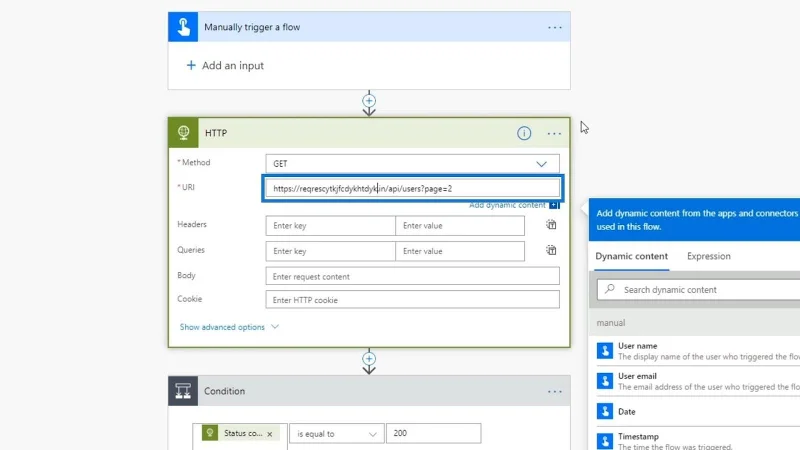Click the Add an input button

pyautogui.click(x=225, y=65)
